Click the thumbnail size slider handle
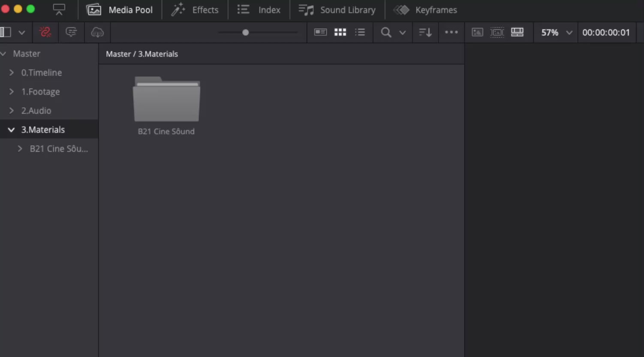Image resolution: width=644 pixels, height=357 pixels. (x=245, y=33)
